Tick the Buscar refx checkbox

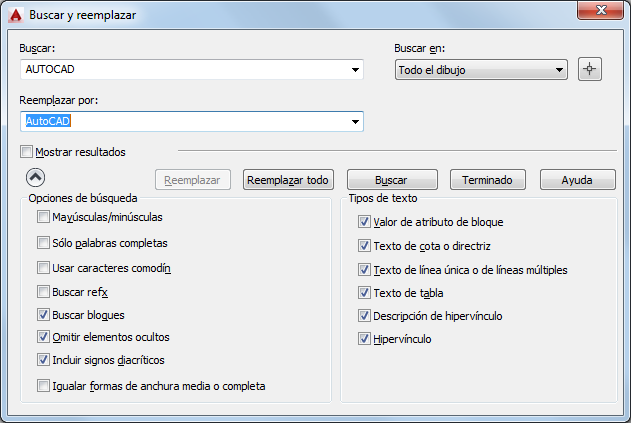tap(43, 291)
